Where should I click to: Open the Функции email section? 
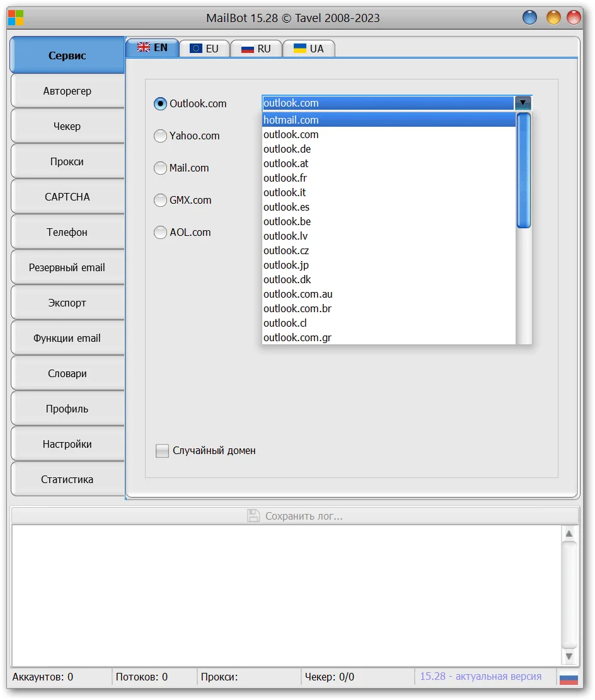[x=67, y=338]
